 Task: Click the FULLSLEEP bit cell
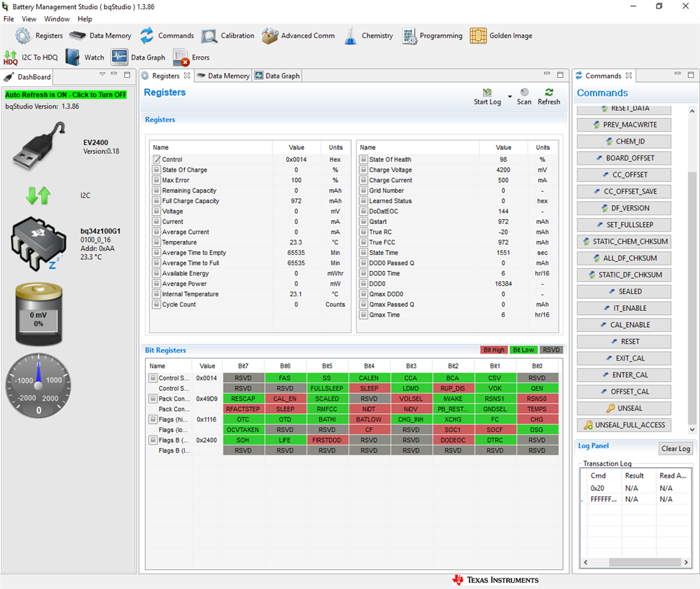pos(327,388)
